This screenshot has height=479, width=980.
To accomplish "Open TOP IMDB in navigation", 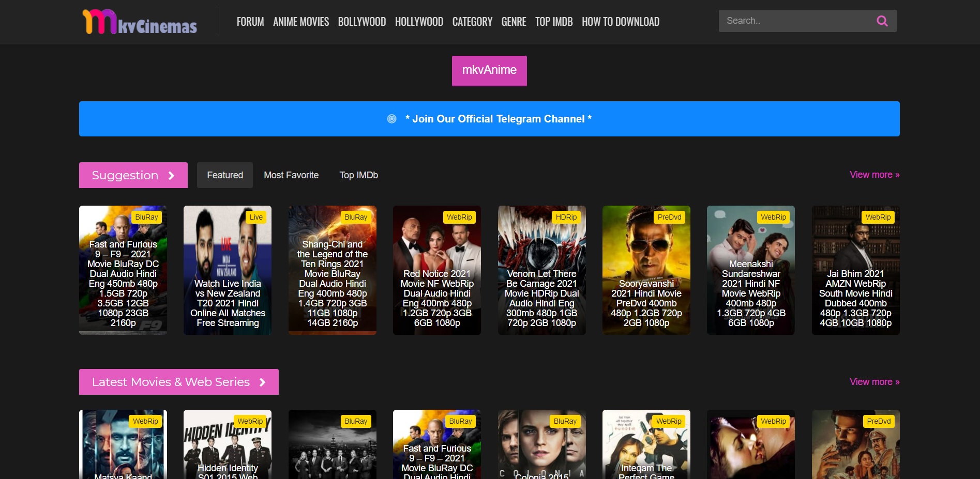I will 554,22.
